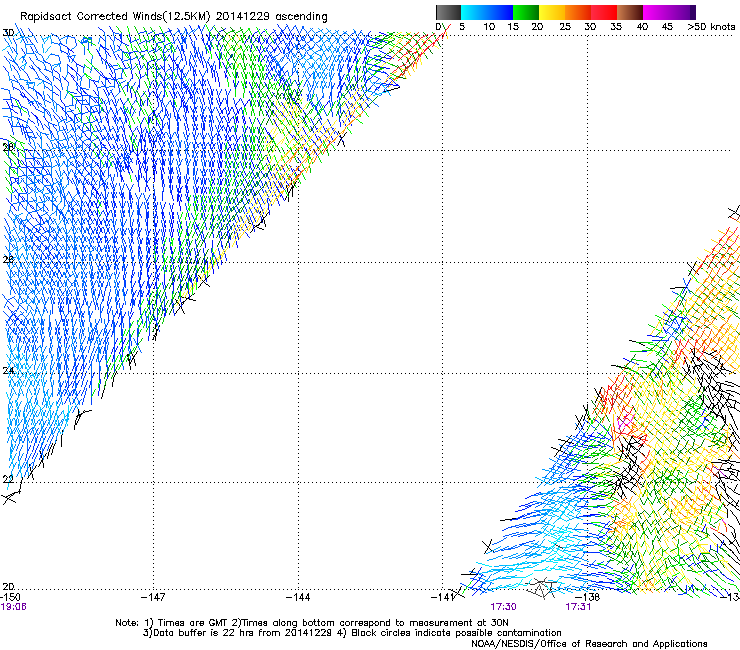Click the purple time stamp 17:30
The height and width of the screenshot is (650, 740).
pyautogui.click(x=503, y=607)
